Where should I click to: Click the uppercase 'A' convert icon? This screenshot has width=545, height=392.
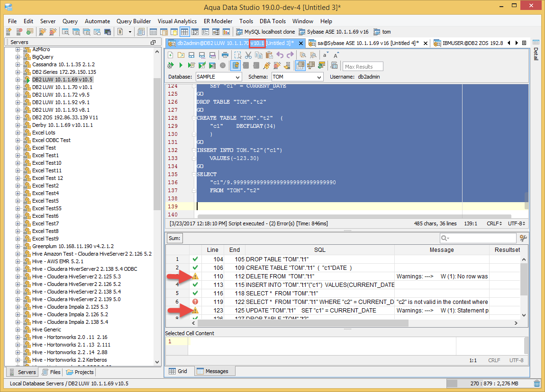point(336,55)
